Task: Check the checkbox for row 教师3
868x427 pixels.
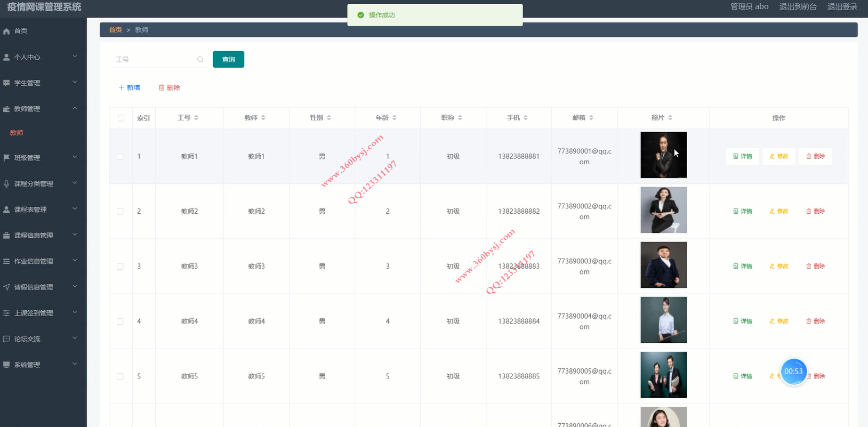Action: coord(120,266)
